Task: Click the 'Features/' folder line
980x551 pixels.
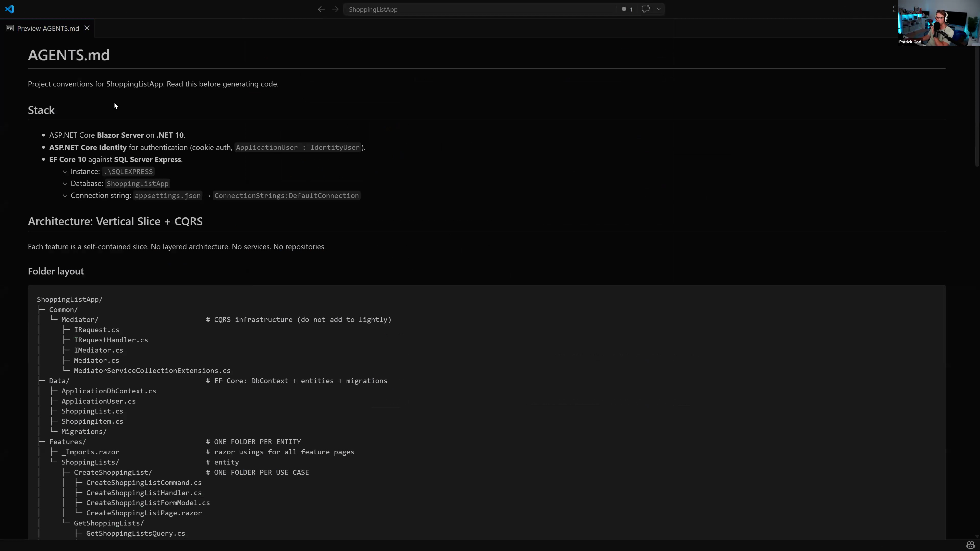Action: tap(68, 442)
